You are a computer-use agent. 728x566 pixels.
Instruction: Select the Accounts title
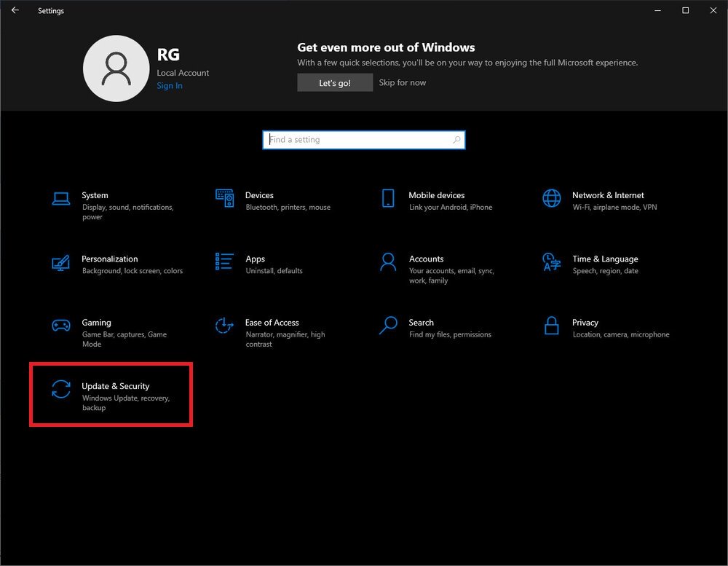coord(426,259)
